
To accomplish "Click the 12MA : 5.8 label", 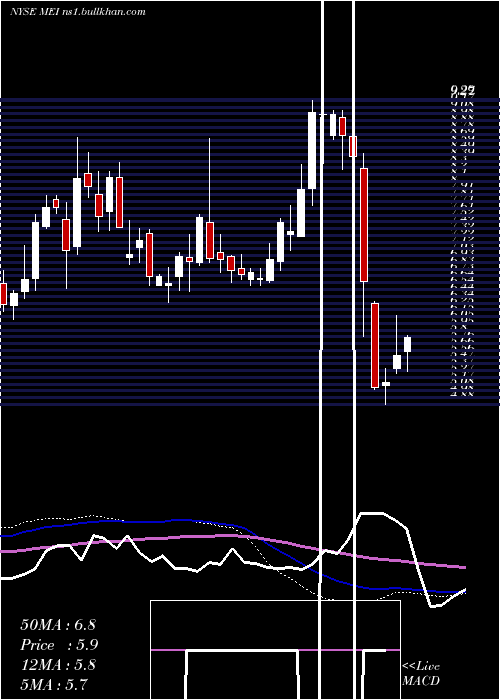I will (x=58, y=665).
